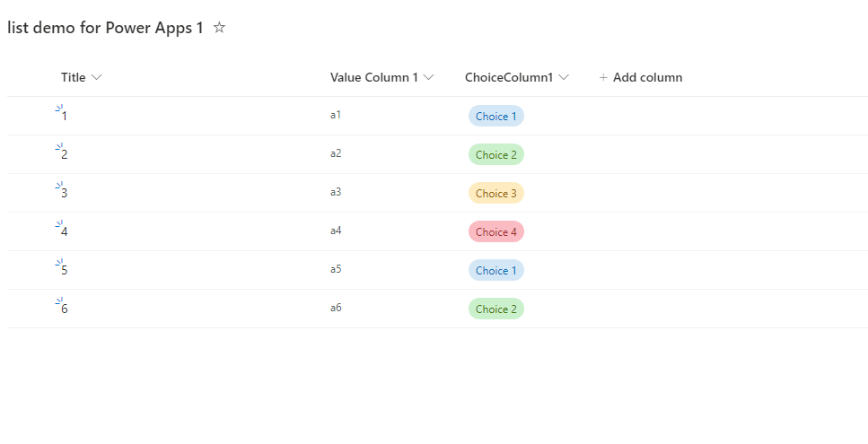The image size is (868, 444).
Task: Click the red Choice 4 pill
Action: coord(495,231)
